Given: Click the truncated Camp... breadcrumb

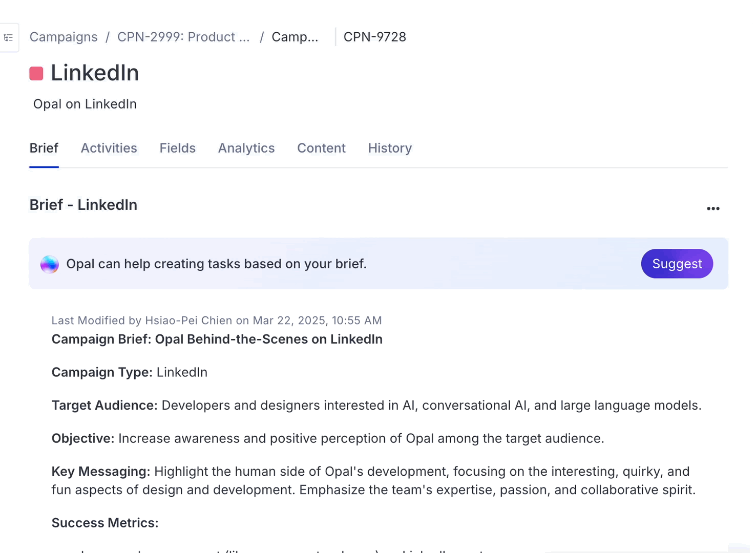Looking at the screenshot, I should (295, 37).
